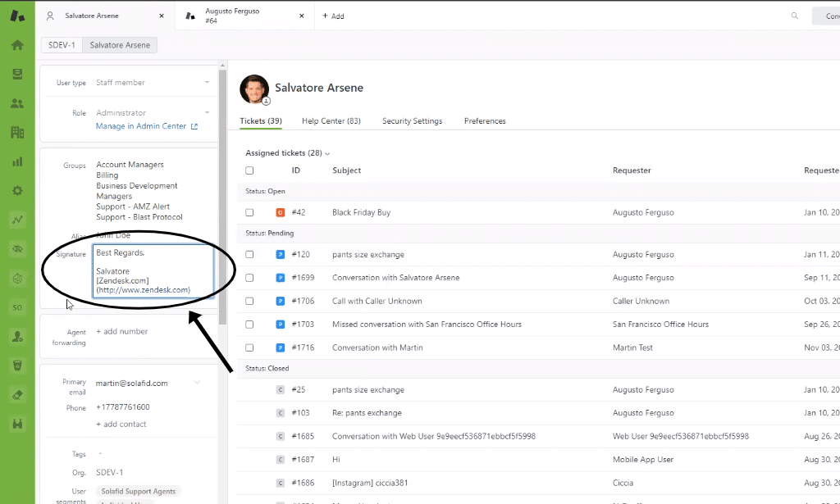
Task: Open the Role Administrator dropdown
Action: (x=153, y=113)
